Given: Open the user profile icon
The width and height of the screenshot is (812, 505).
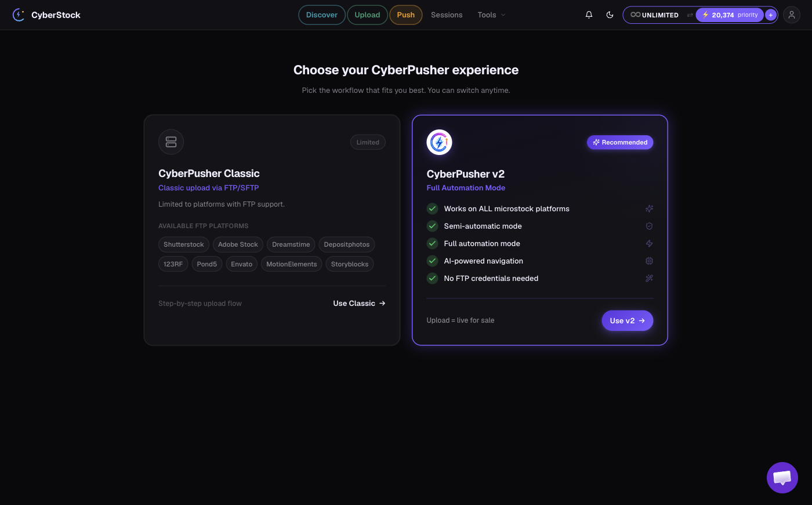Looking at the screenshot, I should (x=792, y=15).
